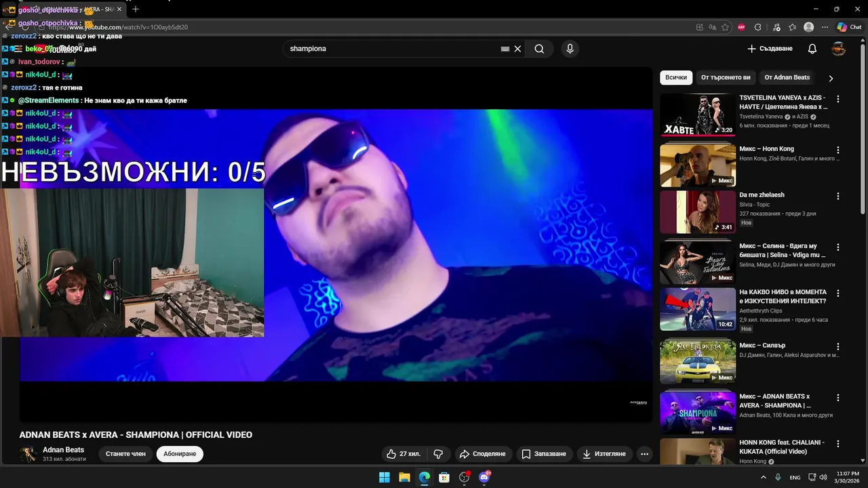
Task: Open the Adnan Beats channel name link
Action: pyautogui.click(x=64, y=450)
